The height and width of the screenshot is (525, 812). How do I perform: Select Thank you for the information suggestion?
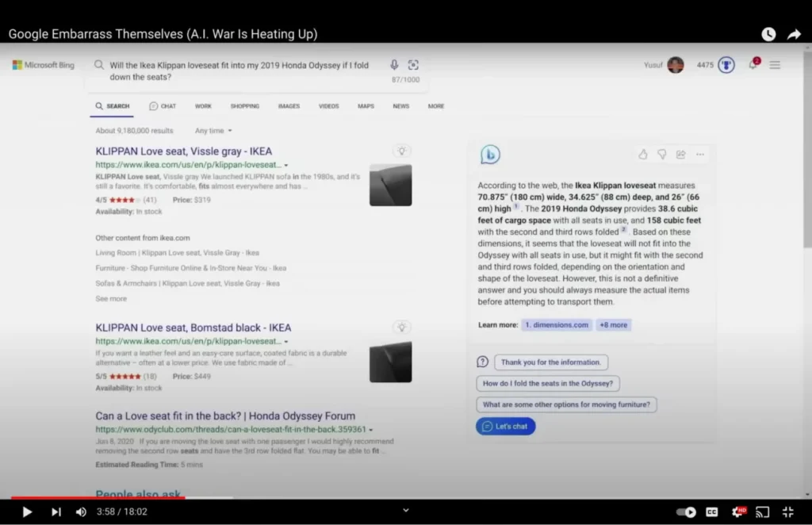551,362
